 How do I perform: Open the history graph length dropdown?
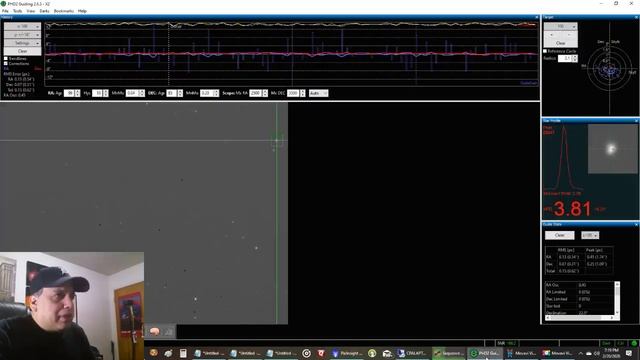coord(22,27)
